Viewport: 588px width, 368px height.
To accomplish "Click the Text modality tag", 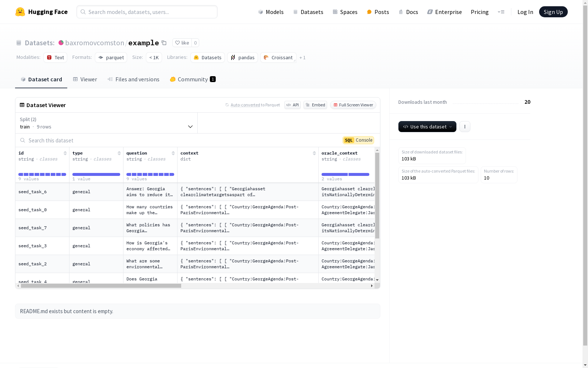I will pos(55,57).
